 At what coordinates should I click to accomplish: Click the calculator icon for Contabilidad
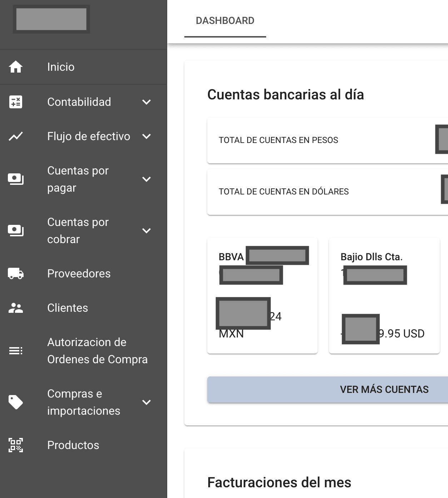[x=16, y=102]
